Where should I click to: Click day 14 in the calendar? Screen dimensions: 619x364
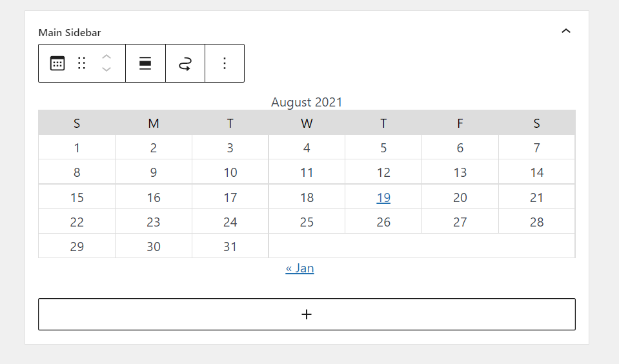536,172
